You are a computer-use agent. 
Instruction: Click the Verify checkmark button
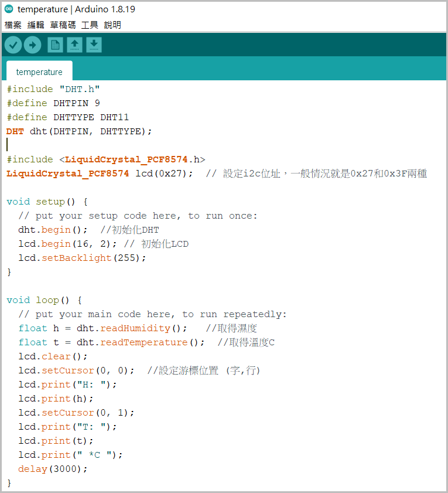click(x=13, y=45)
